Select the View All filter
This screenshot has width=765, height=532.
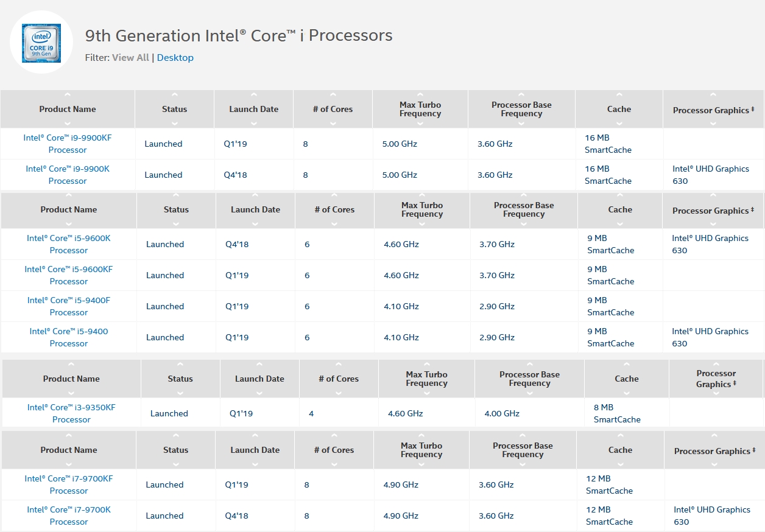130,57
